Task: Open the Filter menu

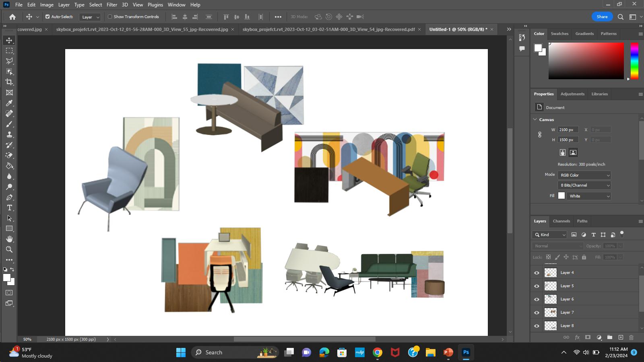Action: [x=111, y=5]
